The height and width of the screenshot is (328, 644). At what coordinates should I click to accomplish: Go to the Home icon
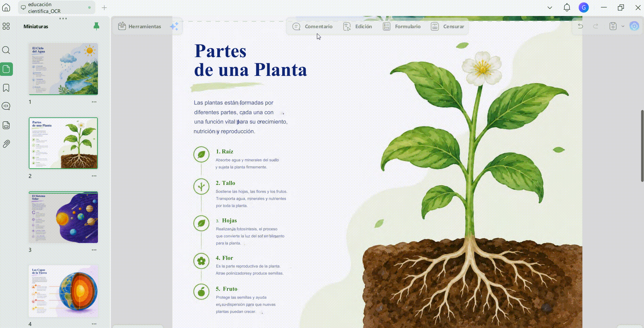pyautogui.click(x=6, y=7)
